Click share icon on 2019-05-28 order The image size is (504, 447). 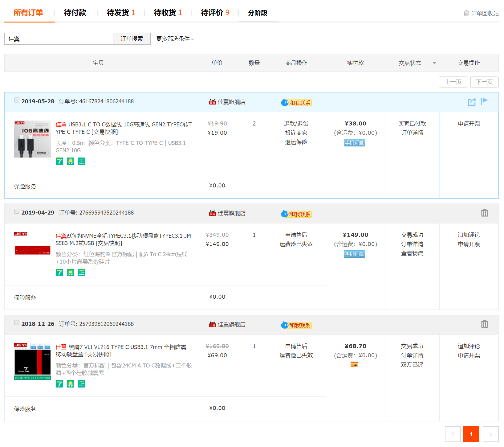click(x=472, y=102)
